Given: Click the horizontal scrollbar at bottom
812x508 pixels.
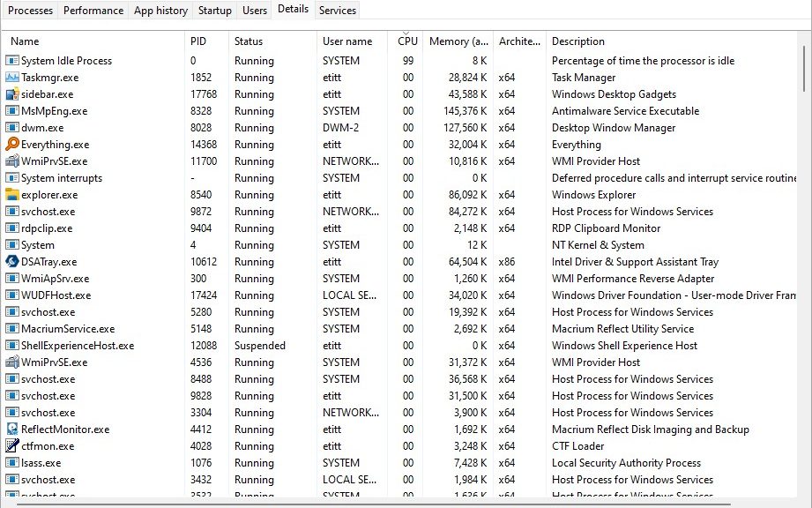Looking at the screenshot, I should tap(373, 504).
